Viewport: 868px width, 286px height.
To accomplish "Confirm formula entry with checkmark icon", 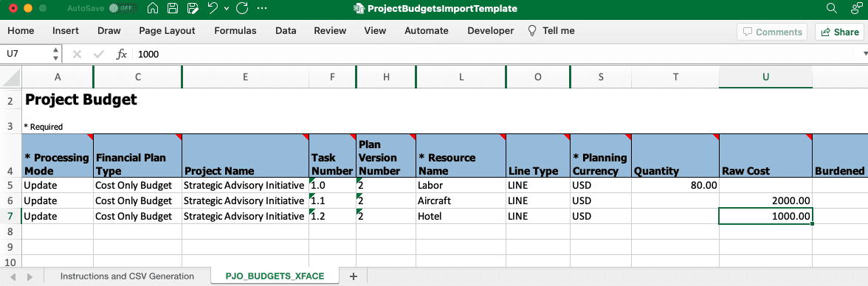I will point(99,55).
